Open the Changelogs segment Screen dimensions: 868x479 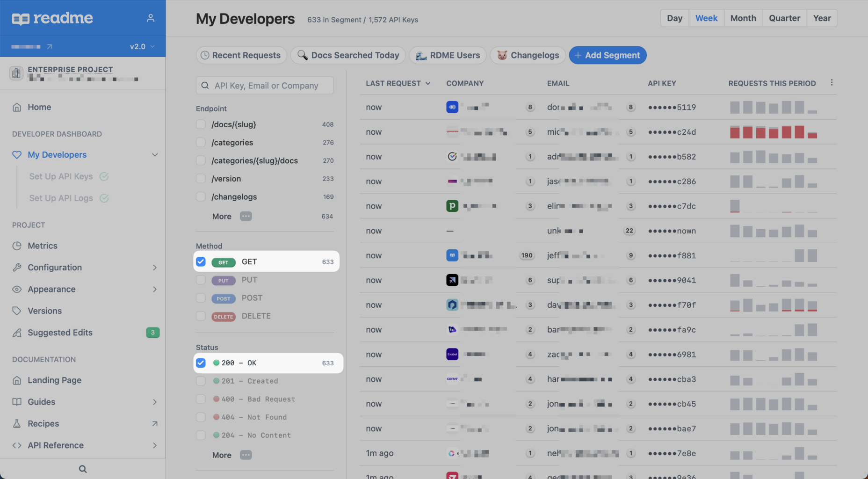(528, 55)
